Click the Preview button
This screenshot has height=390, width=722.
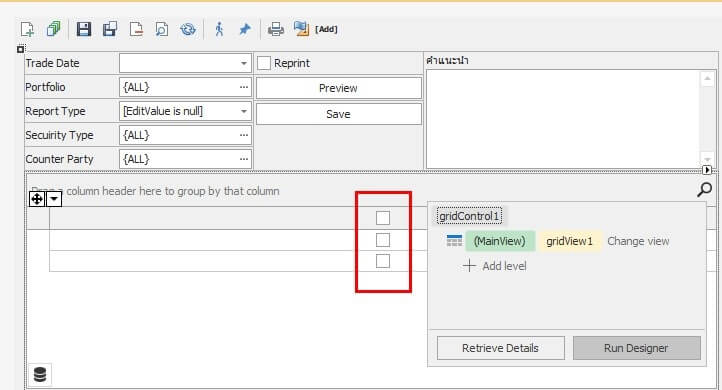tap(338, 88)
